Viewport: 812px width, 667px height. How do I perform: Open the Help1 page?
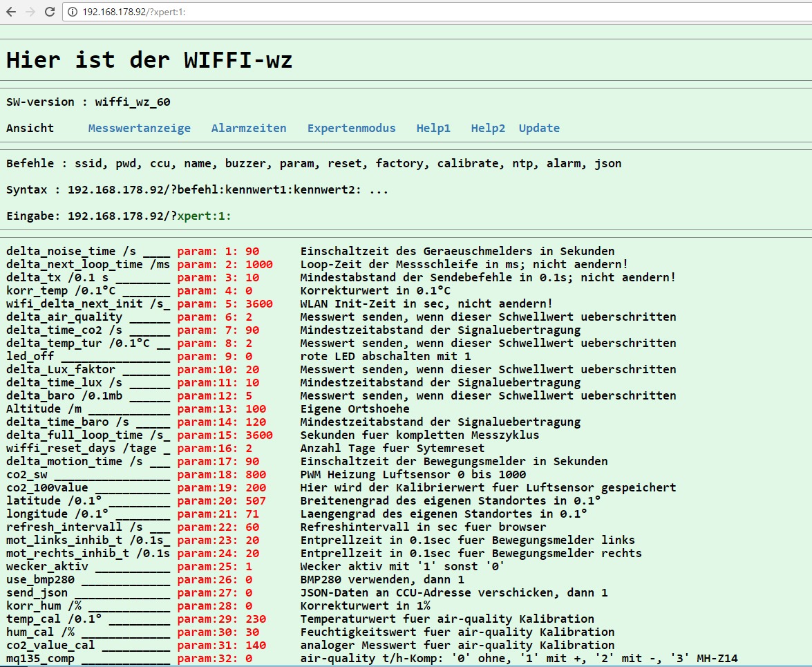coord(433,128)
